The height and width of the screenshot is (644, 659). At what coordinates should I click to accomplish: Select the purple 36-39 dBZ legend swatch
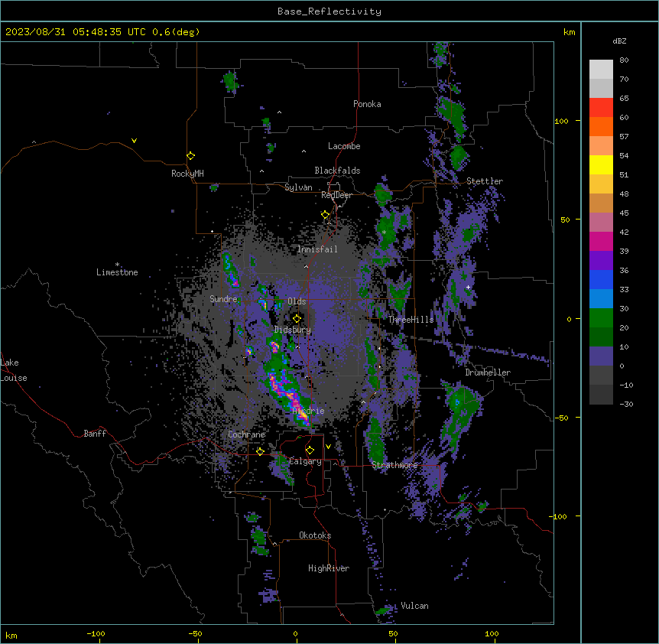[x=601, y=261]
